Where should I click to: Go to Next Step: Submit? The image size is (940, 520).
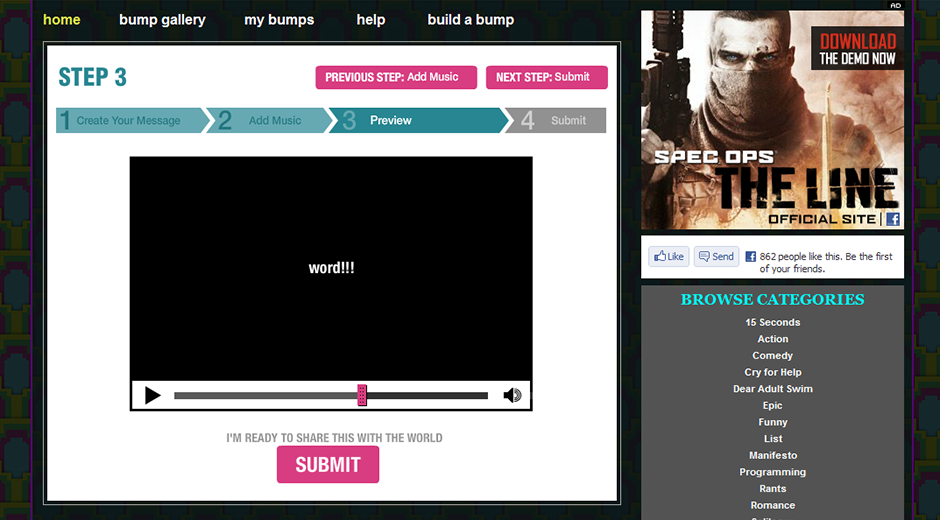click(x=546, y=77)
